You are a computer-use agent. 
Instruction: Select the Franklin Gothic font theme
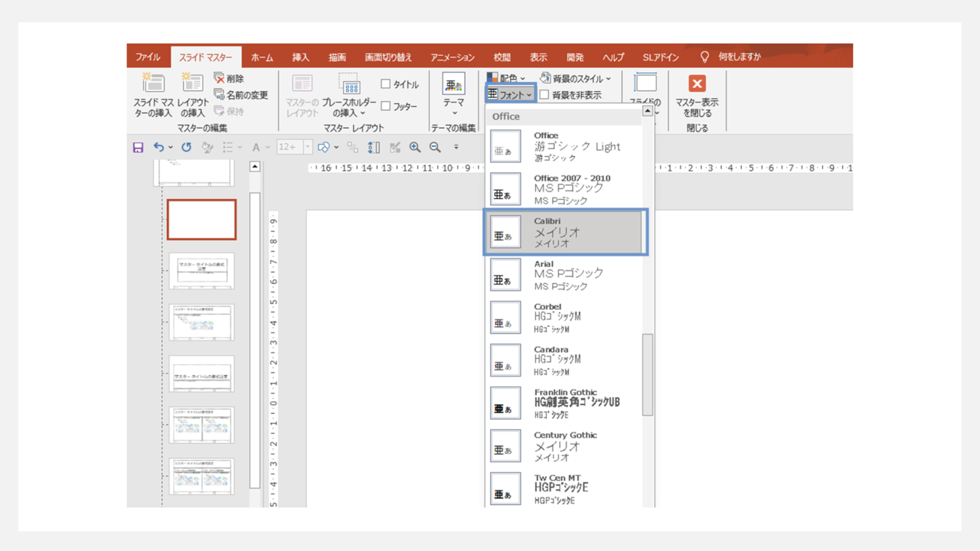(563, 403)
